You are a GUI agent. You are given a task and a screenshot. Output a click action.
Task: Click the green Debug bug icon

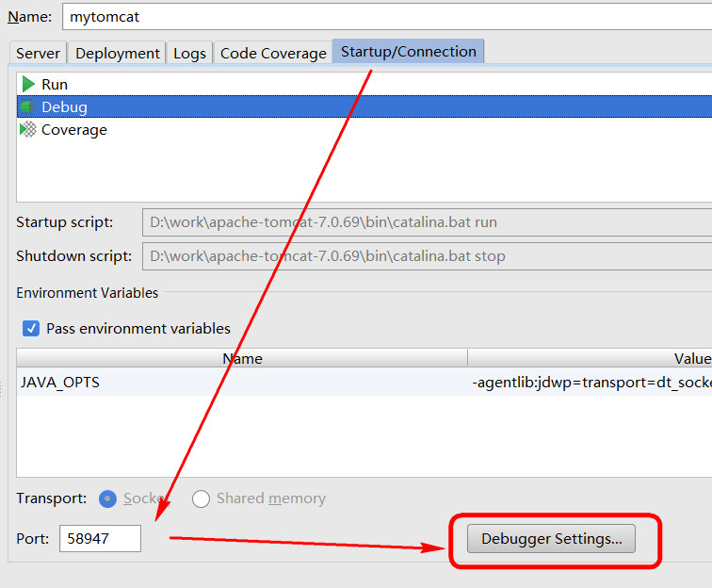(x=27, y=106)
